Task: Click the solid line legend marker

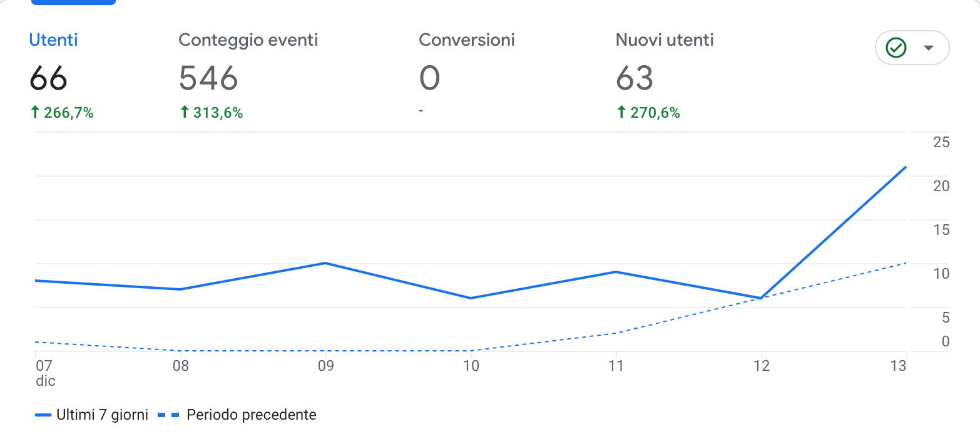Action: 43,415
